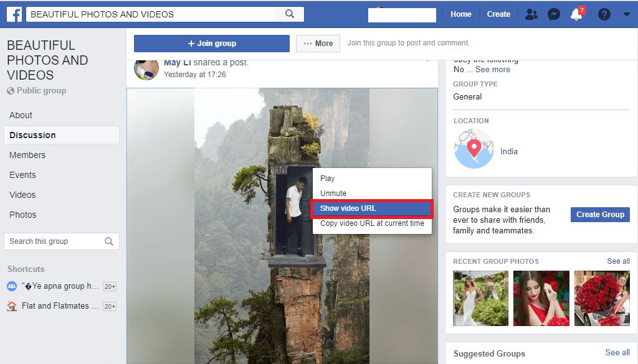Open the Videos section
638x364 pixels.
22,195
